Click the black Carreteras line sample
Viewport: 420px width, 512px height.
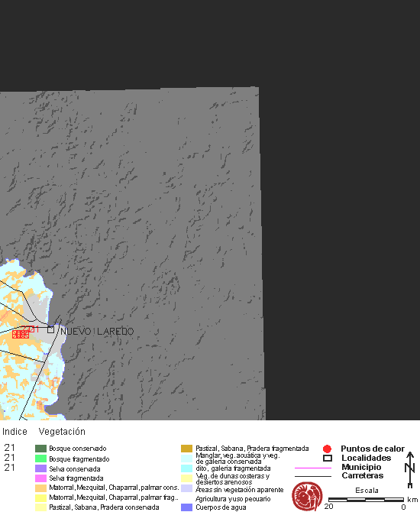tap(313, 476)
